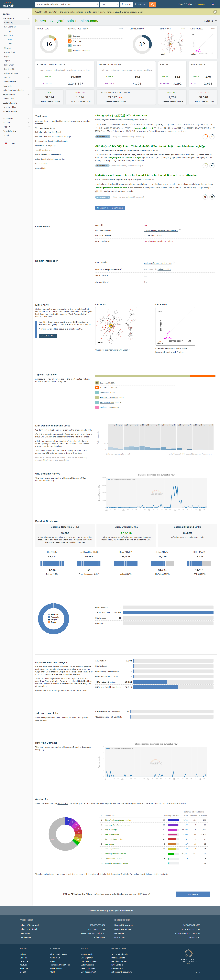Open the external icon after the bacvietluat.vn URL
The height and width of the screenshot is (980, 220).
(157, 150)
